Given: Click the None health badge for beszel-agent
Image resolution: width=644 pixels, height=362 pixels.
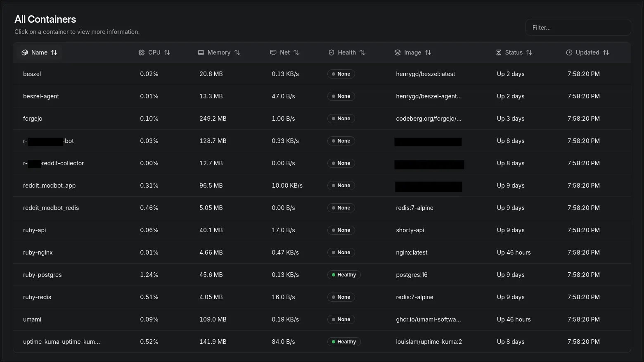Looking at the screenshot, I should pyautogui.click(x=341, y=96).
